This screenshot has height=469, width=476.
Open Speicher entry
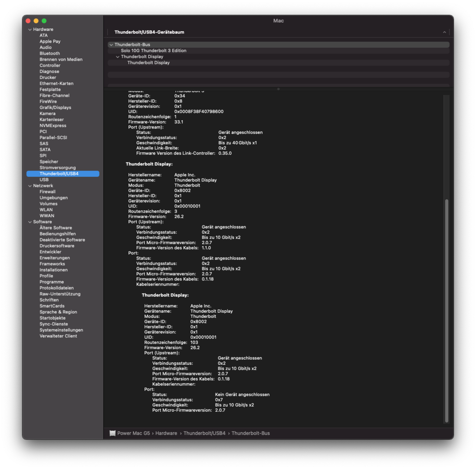(x=49, y=162)
